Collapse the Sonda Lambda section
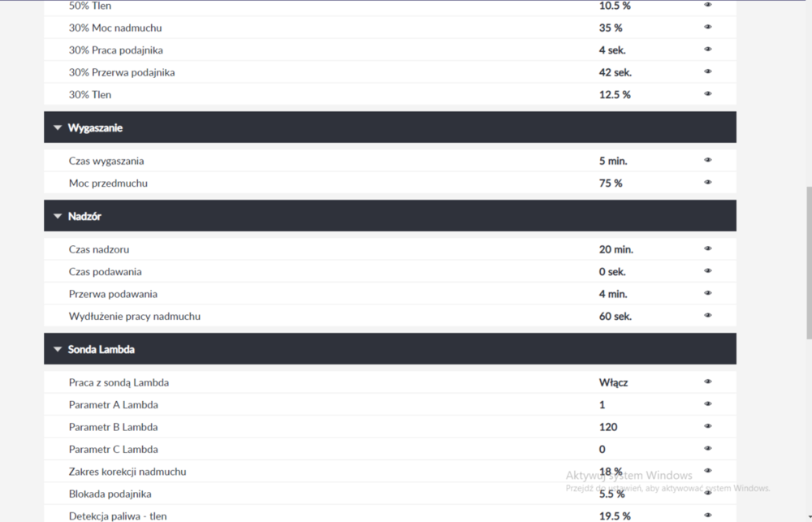 point(58,349)
